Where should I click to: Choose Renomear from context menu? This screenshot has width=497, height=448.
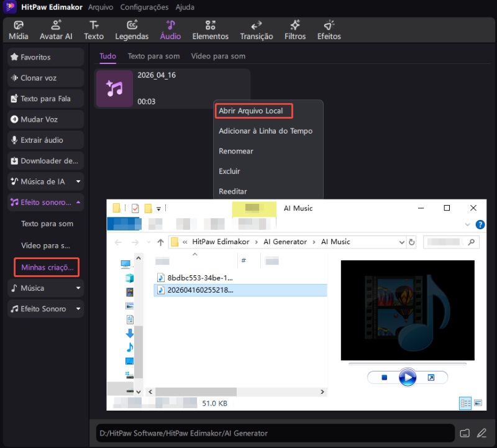(x=236, y=151)
